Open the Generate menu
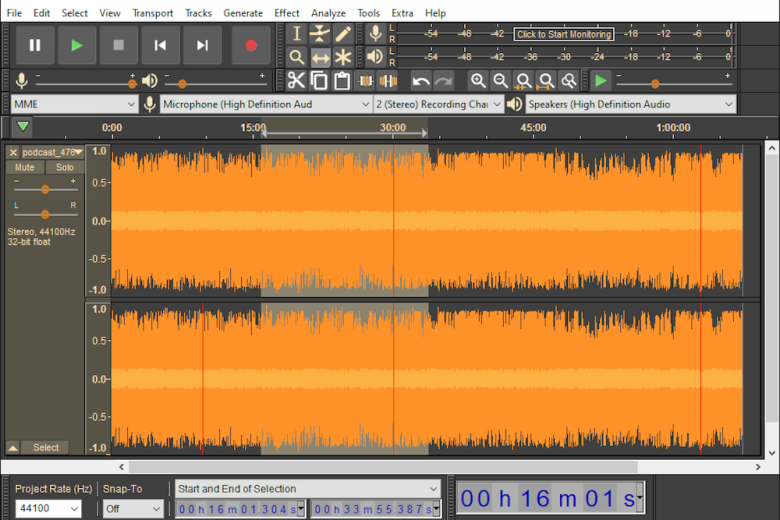The height and width of the screenshot is (520, 780). click(x=243, y=13)
